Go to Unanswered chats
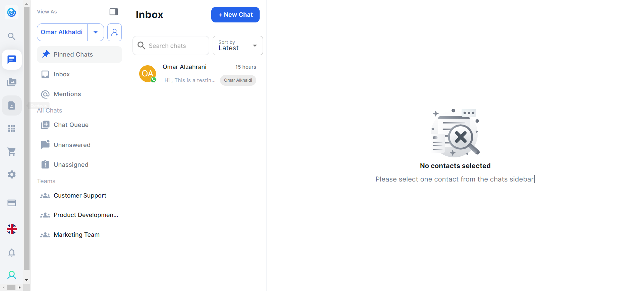Image resolution: width=644 pixels, height=291 pixels. (x=72, y=145)
